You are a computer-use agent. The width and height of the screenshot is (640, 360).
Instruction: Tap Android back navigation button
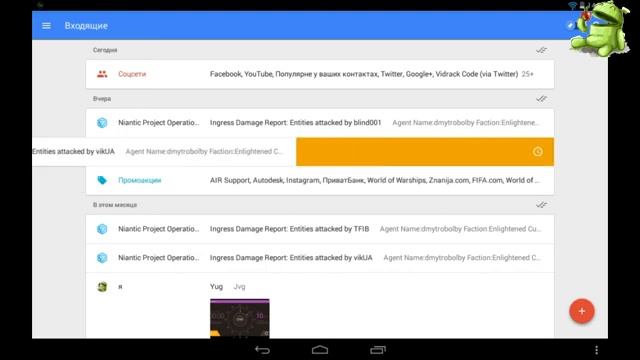click(x=262, y=350)
